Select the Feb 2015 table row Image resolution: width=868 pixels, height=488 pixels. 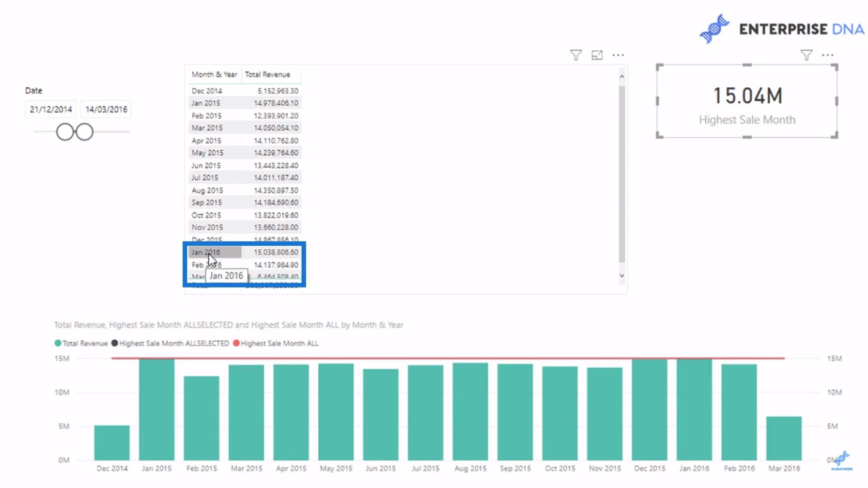coord(245,116)
